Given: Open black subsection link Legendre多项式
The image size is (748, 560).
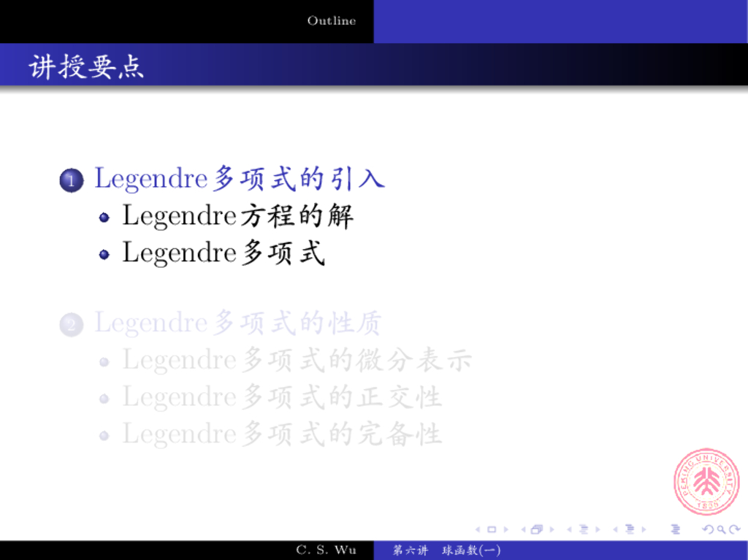Looking at the screenshot, I should (x=224, y=253).
